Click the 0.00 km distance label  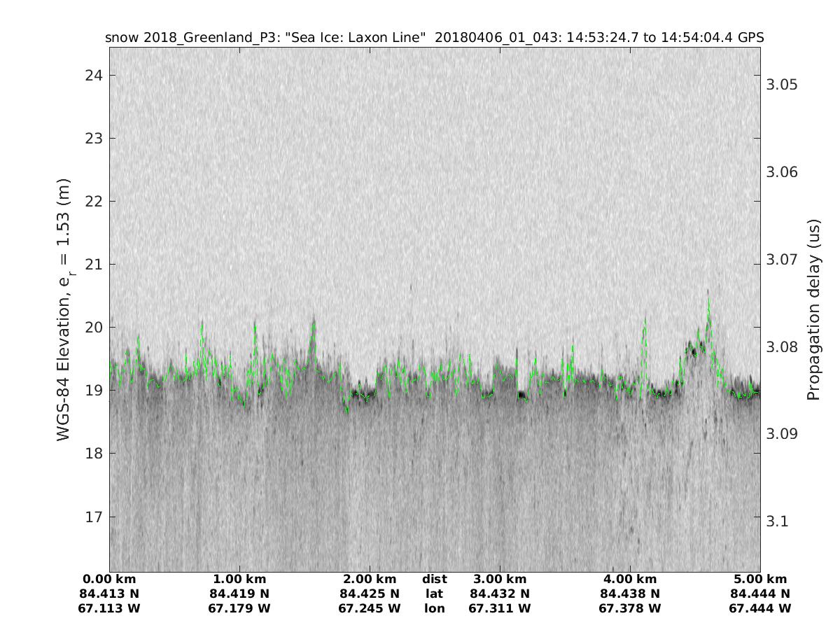pyautogui.click(x=110, y=580)
